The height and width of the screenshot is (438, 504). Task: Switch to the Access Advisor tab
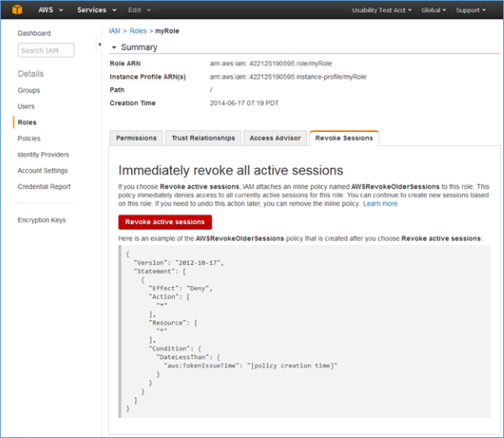click(276, 138)
